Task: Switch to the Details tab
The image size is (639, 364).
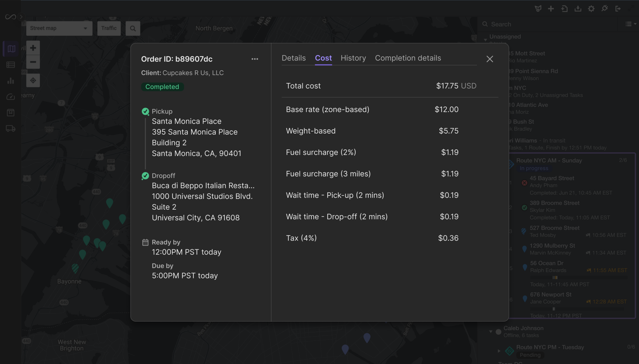Action: [x=294, y=58]
